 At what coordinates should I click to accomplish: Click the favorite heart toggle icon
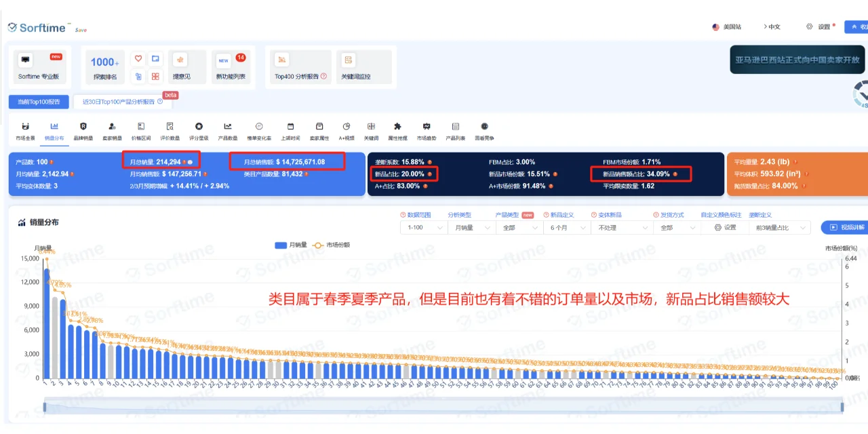tap(138, 60)
